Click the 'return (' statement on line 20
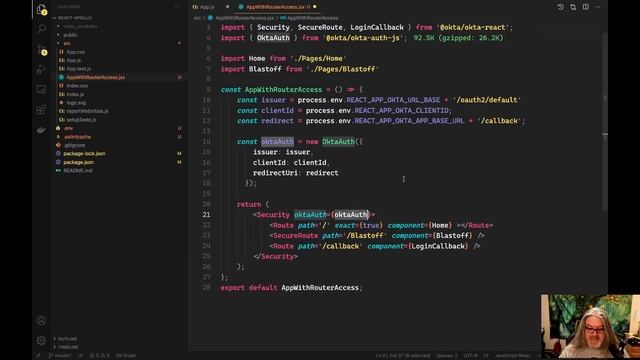The height and width of the screenshot is (360, 640). [x=253, y=204]
